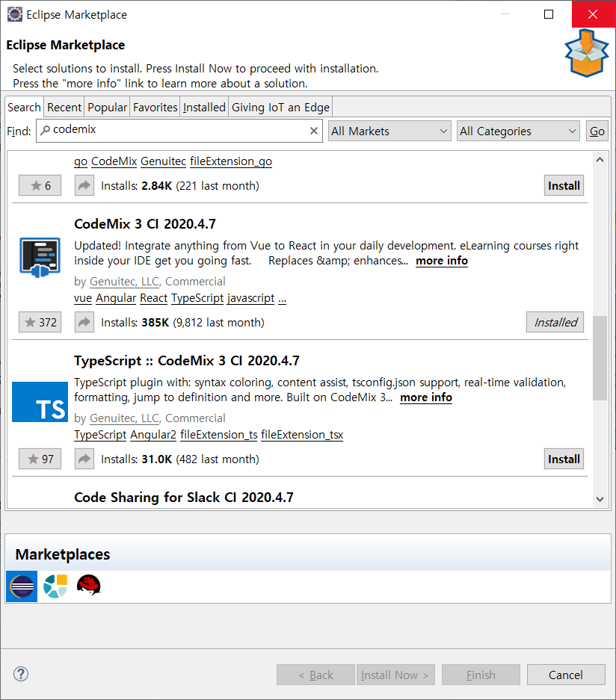
Task: Open the All Markets dropdown
Action: point(389,131)
